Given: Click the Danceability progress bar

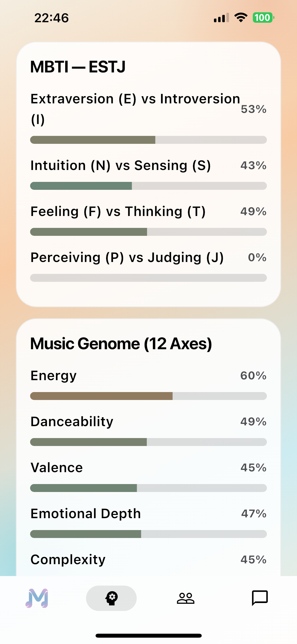Looking at the screenshot, I should [x=148, y=442].
